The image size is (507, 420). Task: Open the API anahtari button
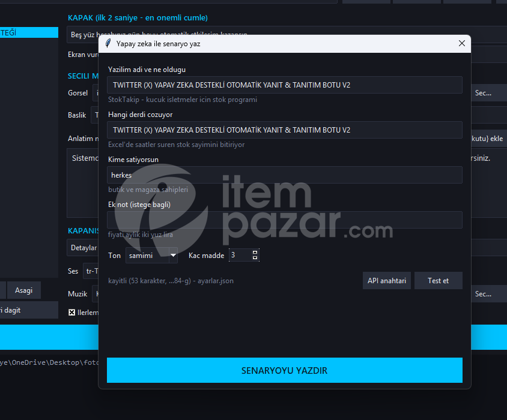(387, 280)
